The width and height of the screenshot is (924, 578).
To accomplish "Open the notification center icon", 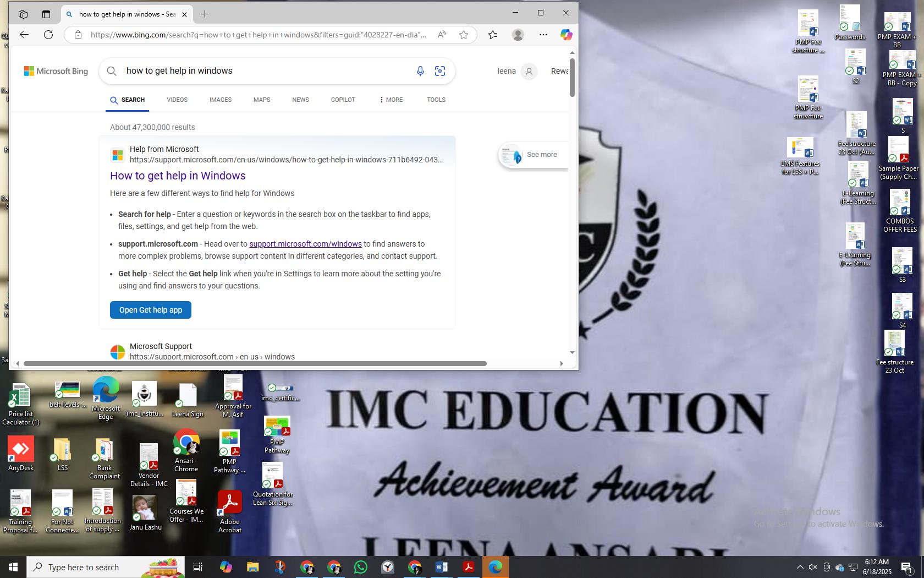I will coord(908,567).
